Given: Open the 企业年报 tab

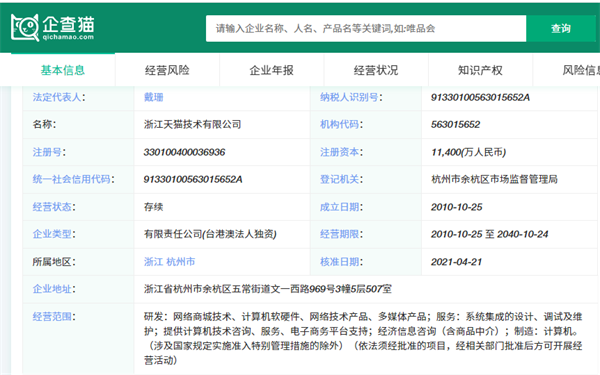Looking at the screenshot, I should point(272,70).
